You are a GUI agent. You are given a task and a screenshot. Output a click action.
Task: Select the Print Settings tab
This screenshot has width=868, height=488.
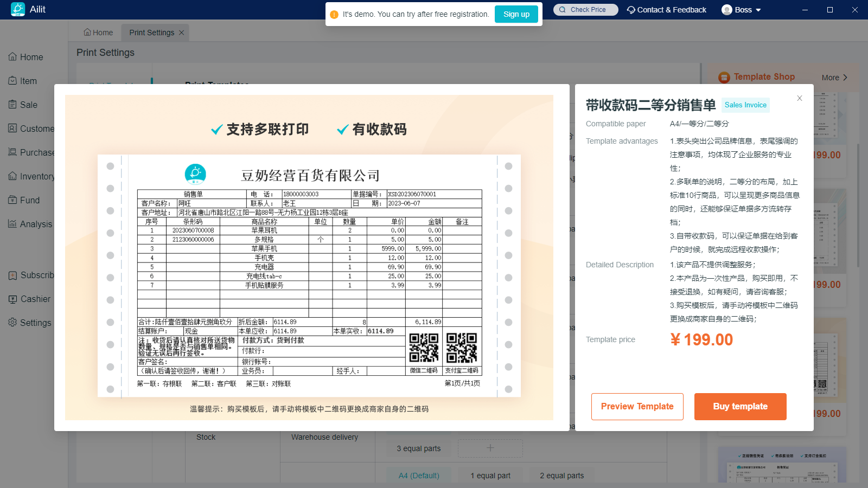pos(151,33)
